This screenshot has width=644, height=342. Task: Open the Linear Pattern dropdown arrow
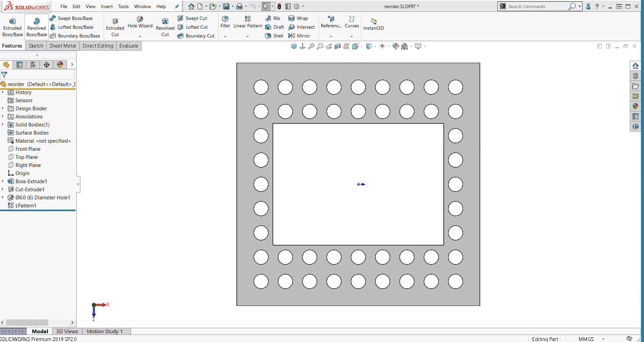[x=248, y=36]
